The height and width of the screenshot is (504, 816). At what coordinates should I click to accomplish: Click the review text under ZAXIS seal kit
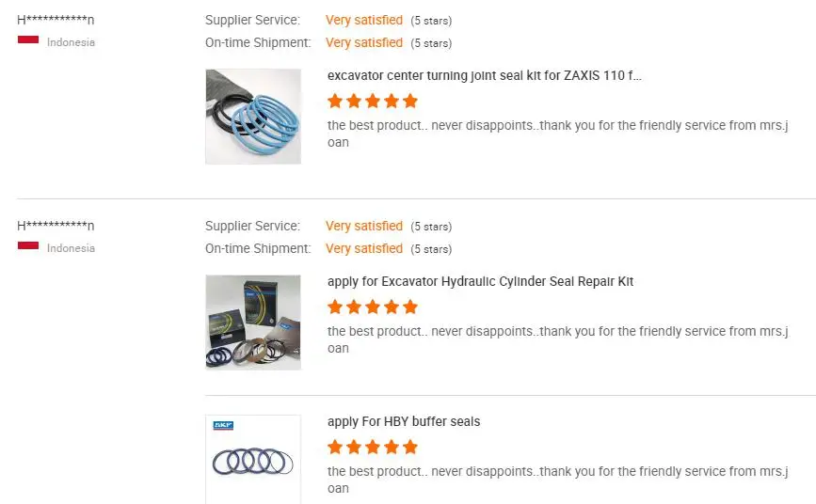(557, 134)
